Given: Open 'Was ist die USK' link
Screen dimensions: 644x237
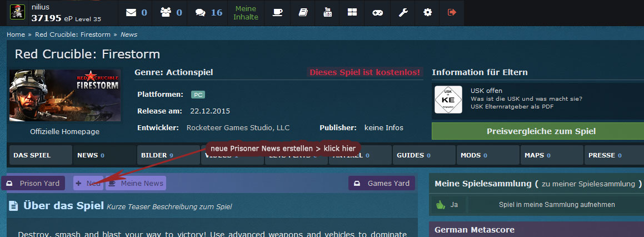Looking at the screenshot, I should [x=526, y=99].
